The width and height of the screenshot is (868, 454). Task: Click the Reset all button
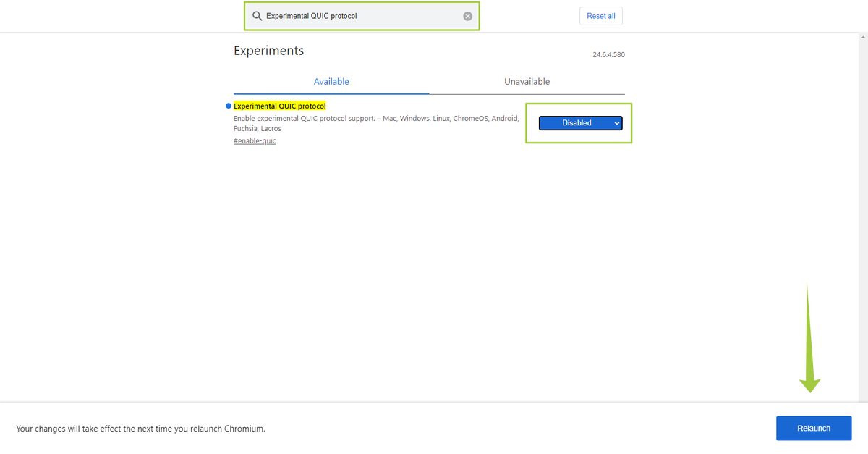601,16
